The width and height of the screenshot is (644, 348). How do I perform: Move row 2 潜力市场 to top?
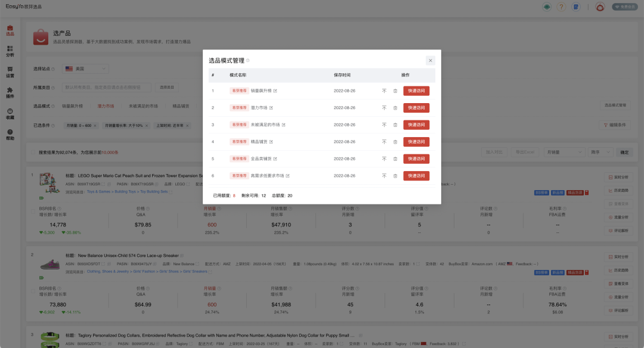[x=384, y=108]
